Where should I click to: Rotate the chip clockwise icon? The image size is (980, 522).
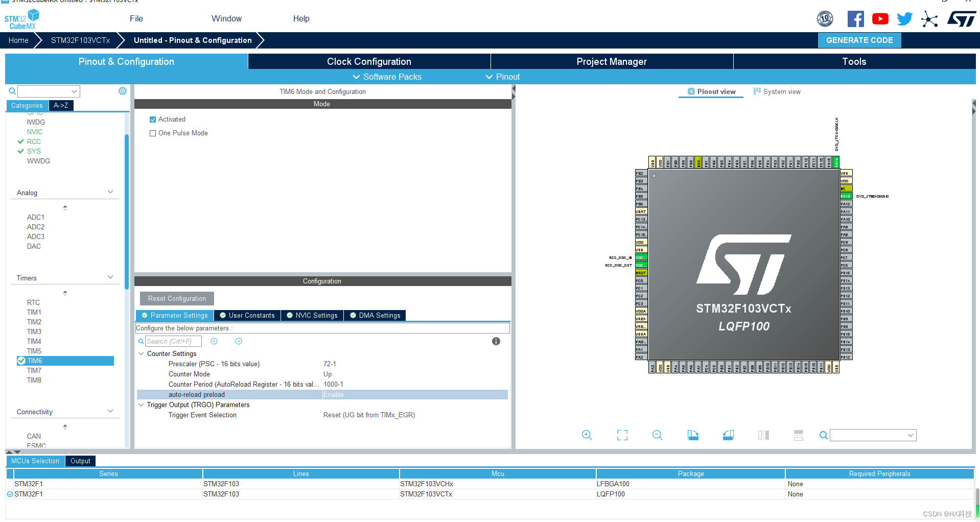(x=693, y=435)
